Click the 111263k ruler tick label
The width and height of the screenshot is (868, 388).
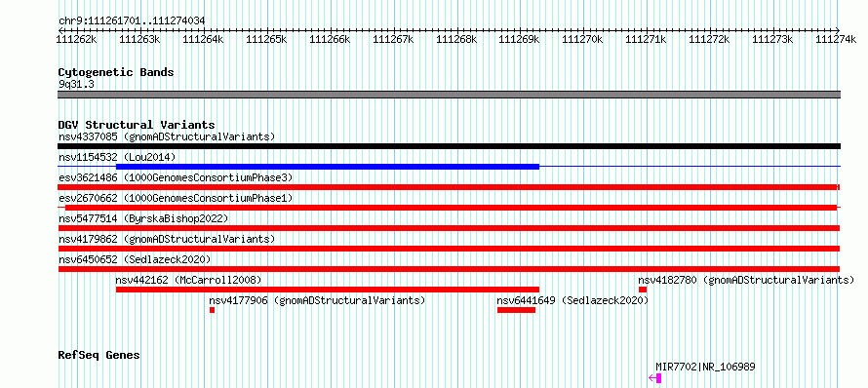(140, 39)
